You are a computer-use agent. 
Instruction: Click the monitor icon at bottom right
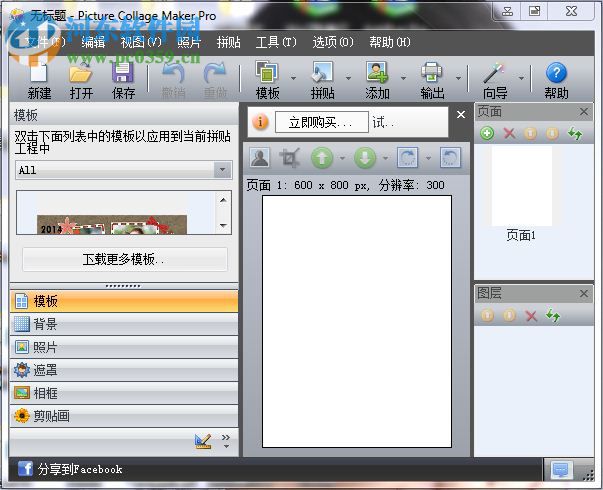[x=561, y=470]
